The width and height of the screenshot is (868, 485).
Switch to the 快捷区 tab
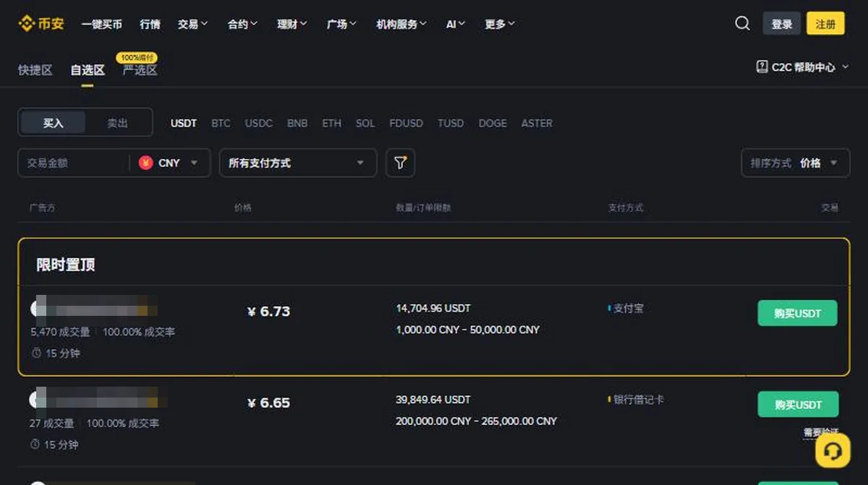point(35,70)
